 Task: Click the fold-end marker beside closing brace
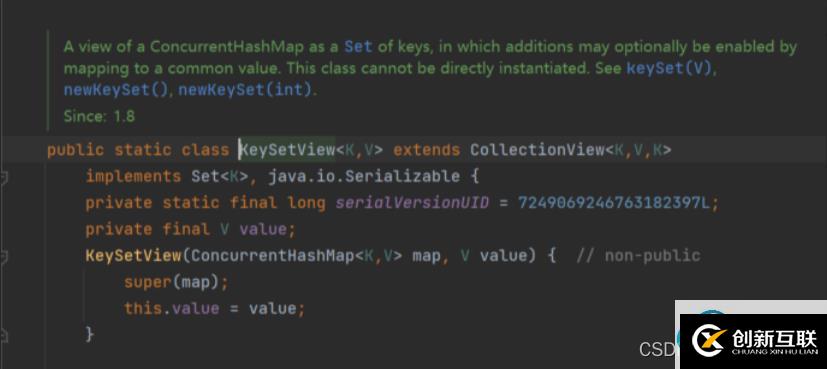(x=3, y=334)
